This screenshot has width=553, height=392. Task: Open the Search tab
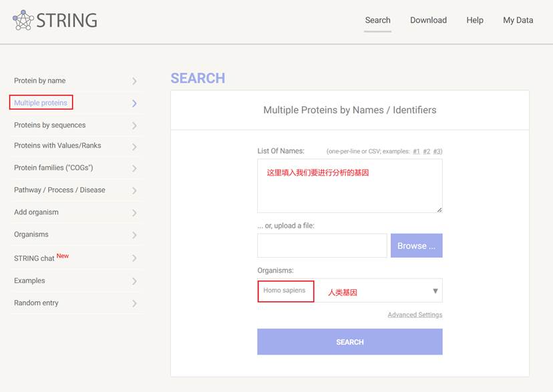coord(378,20)
